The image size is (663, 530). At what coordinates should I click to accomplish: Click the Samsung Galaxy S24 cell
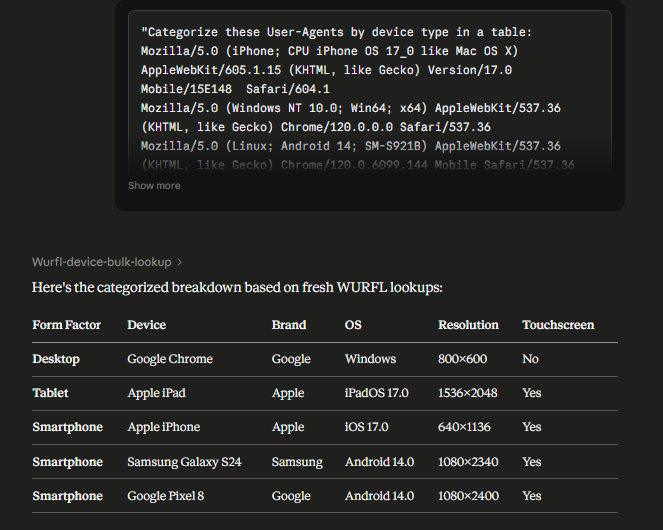(x=184, y=462)
